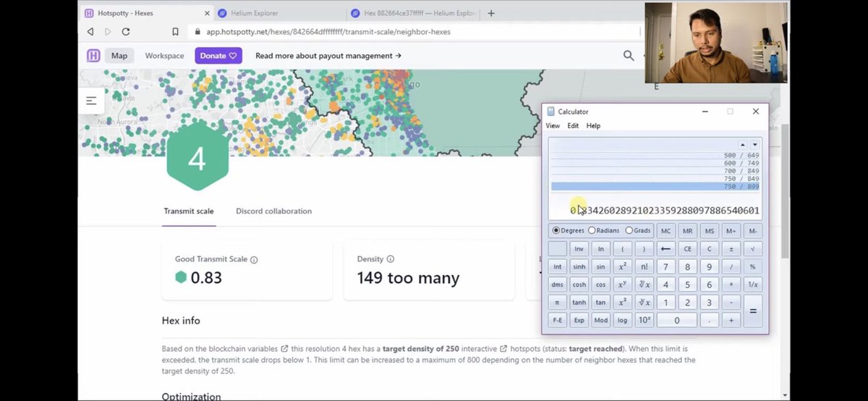The width and height of the screenshot is (868, 401).
Task: Click the CE key in Calculator
Action: click(x=688, y=249)
